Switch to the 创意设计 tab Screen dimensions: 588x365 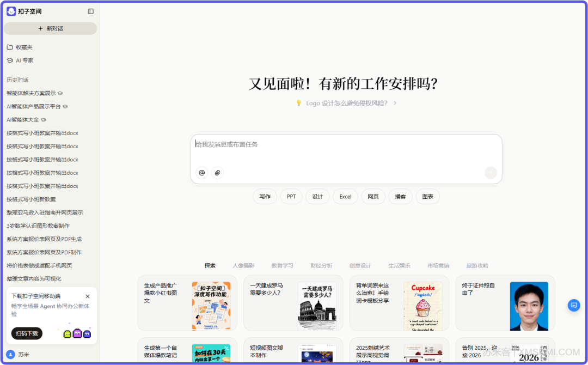[x=360, y=266]
